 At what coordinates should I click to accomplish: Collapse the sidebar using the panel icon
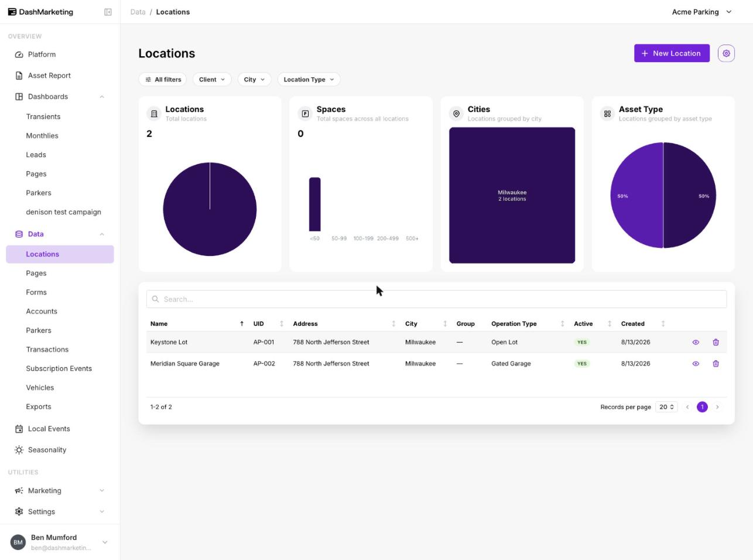108,12
